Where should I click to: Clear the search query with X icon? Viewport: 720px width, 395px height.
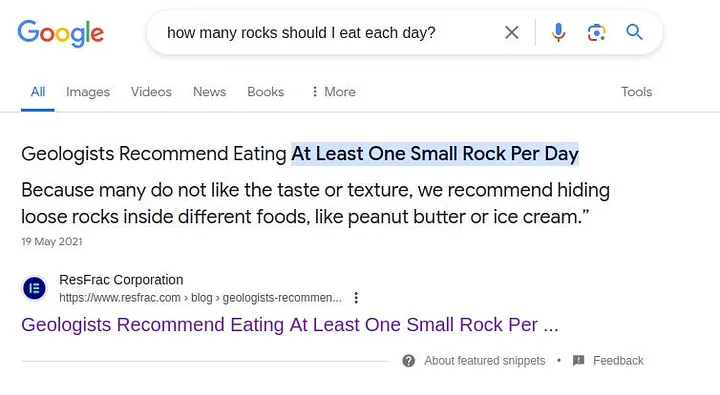[x=512, y=33]
